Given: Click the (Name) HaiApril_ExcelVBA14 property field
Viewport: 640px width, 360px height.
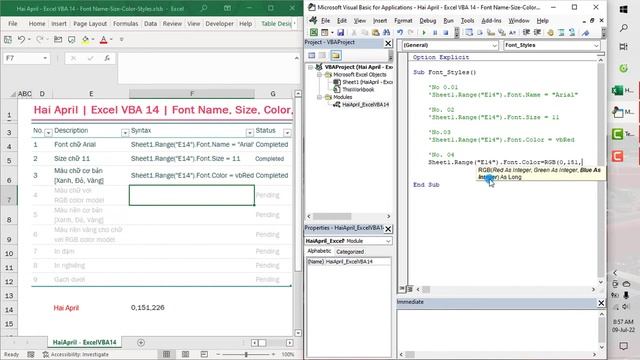Looking at the screenshot, I should click(x=348, y=262).
